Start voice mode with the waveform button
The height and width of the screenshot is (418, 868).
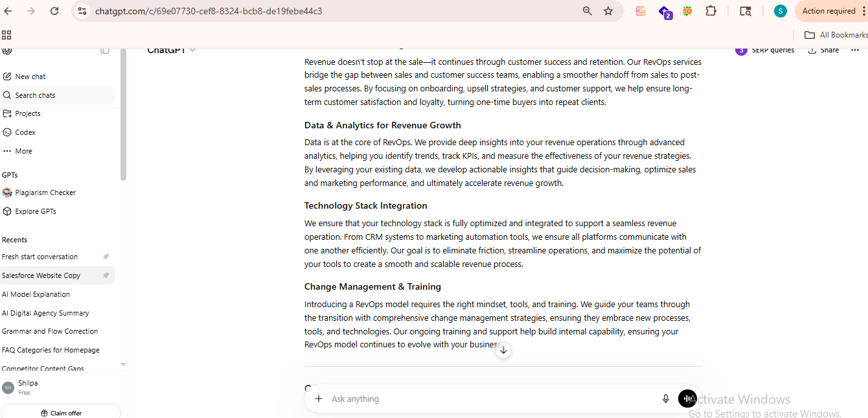(687, 399)
